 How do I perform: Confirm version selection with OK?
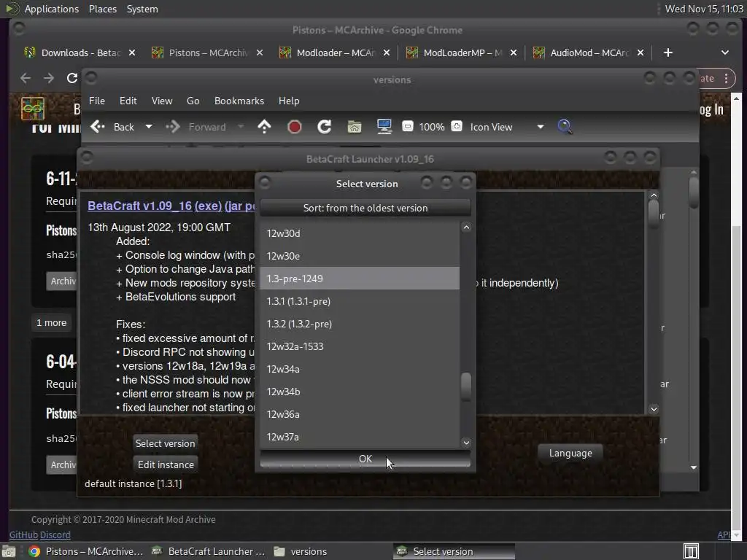click(365, 459)
